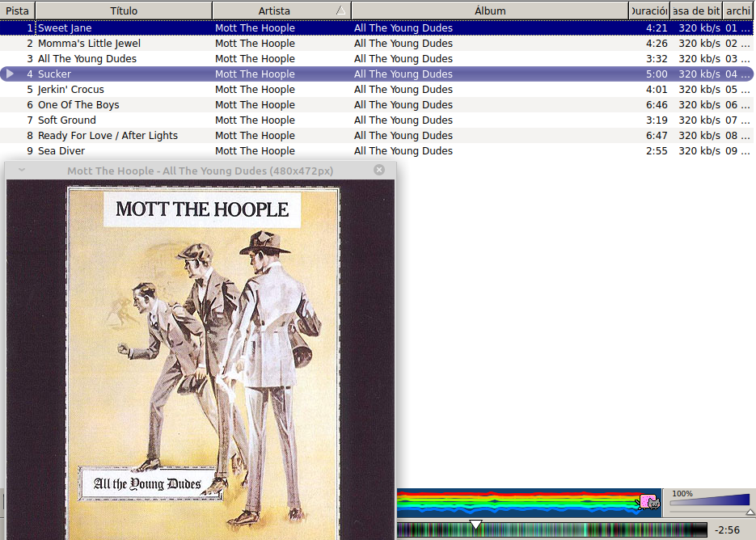This screenshot has width=756, height=540.
Task: Click the 2:55 duration cell
Action: coord(657,151)
